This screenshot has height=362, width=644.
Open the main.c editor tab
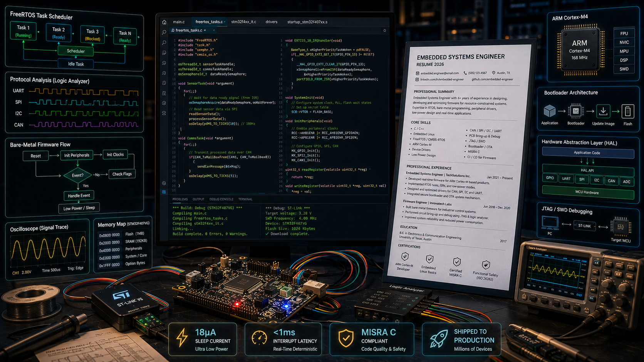tap(179, 22)
